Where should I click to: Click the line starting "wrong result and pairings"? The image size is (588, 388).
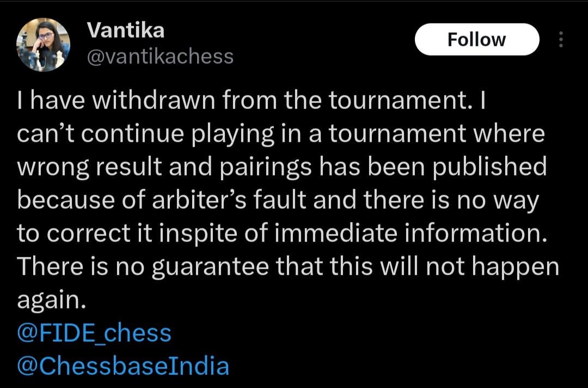tap(281, 167)
